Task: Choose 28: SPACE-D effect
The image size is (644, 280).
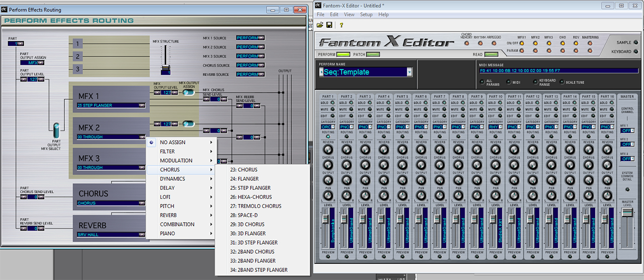Action: tap(245, 215)
